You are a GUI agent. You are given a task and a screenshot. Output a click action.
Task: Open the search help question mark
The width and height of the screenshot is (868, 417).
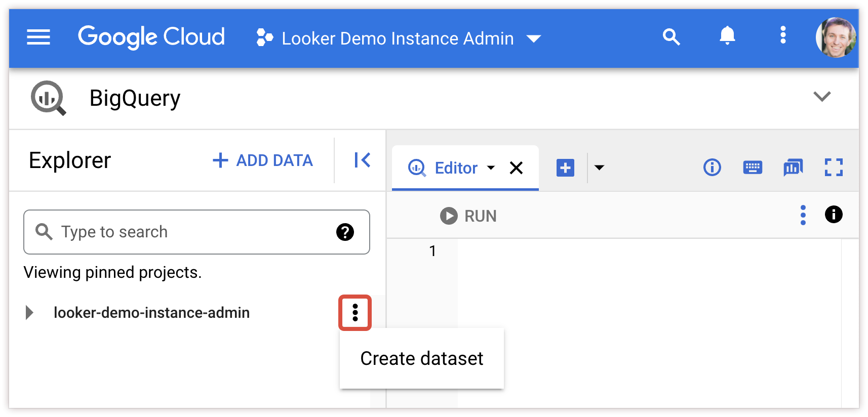pos(345,232)
